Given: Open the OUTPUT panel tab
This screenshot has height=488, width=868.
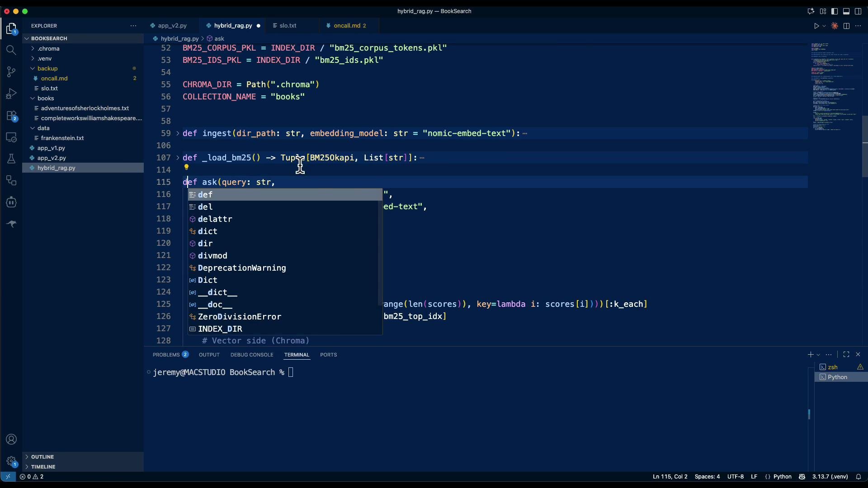Looking at the screenshot, I should 209,355.
